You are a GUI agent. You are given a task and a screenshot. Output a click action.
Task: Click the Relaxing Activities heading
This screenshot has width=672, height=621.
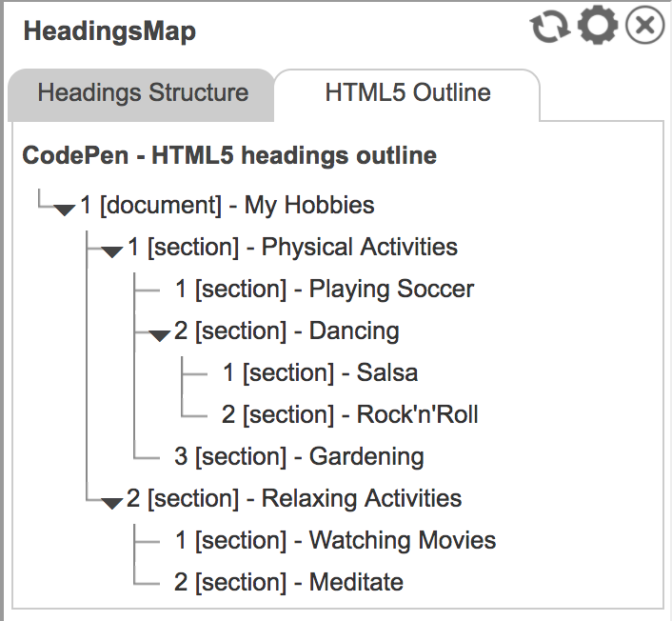pos(294,498)
